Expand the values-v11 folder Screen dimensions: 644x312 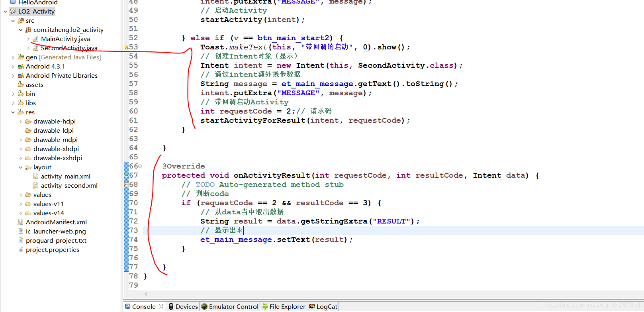tap(20, 204)
